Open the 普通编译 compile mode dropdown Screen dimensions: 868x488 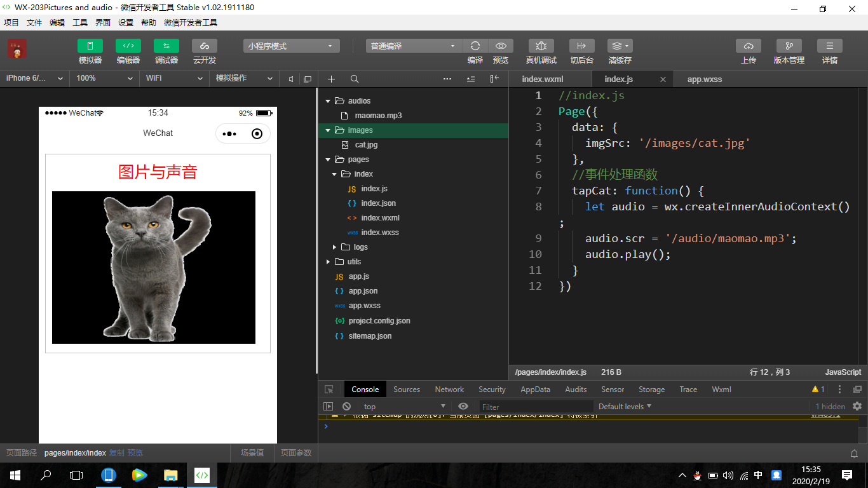[x=414, y=46]
